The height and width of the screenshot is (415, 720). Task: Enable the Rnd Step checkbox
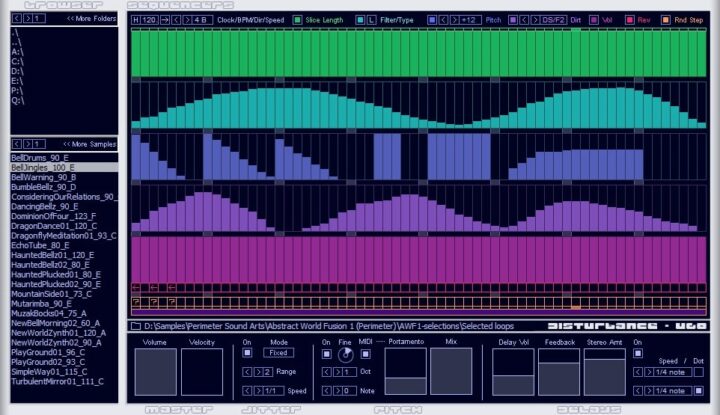click(x=666, y=19)
